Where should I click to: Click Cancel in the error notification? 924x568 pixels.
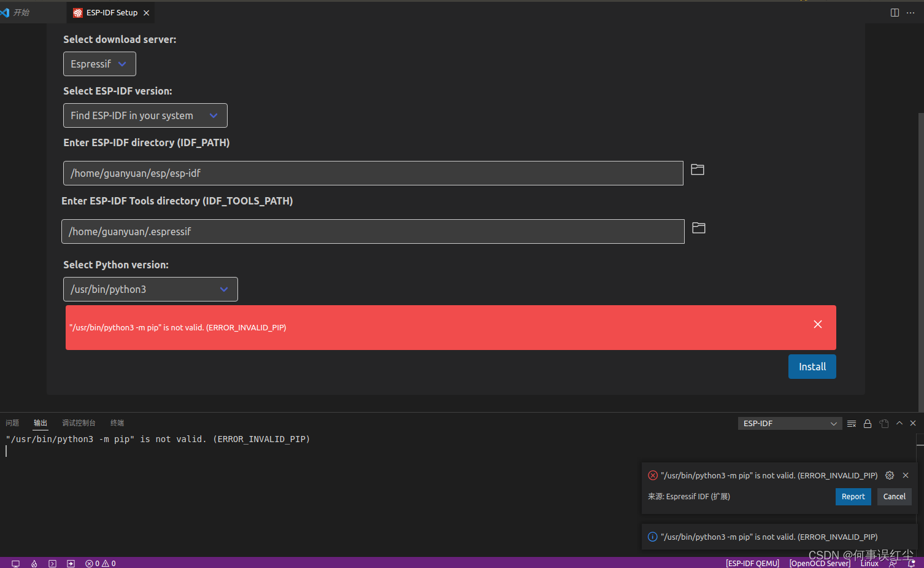pos(895,497)
